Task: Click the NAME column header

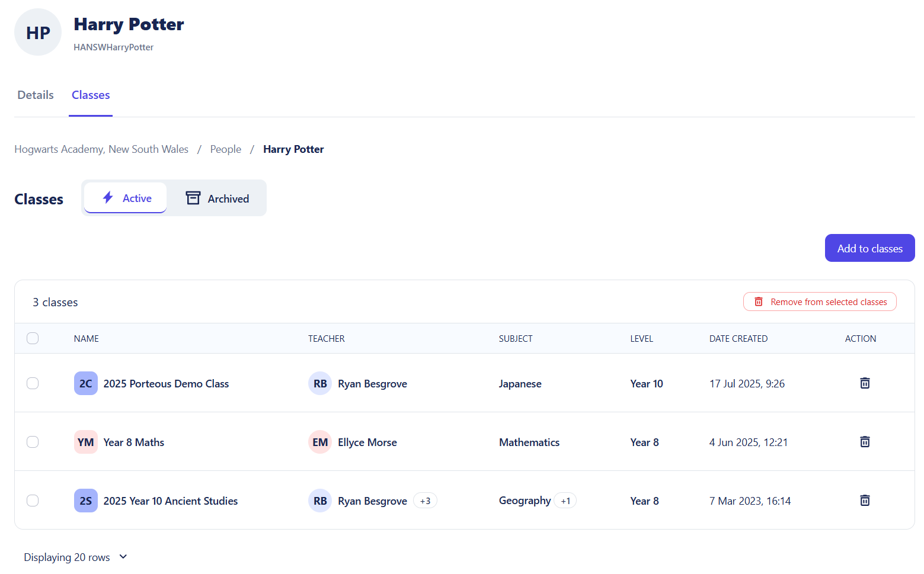Action: coord(87,338)
